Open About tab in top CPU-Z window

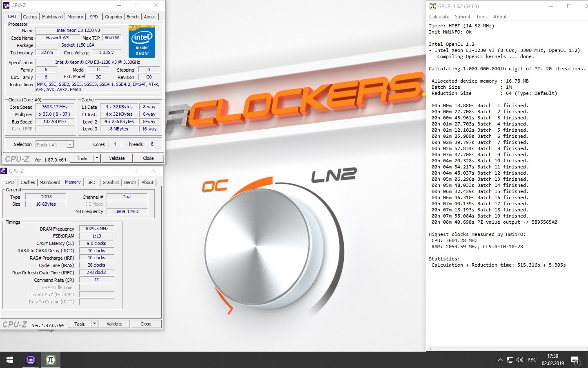pyautogui.click(x=150, y=17)
